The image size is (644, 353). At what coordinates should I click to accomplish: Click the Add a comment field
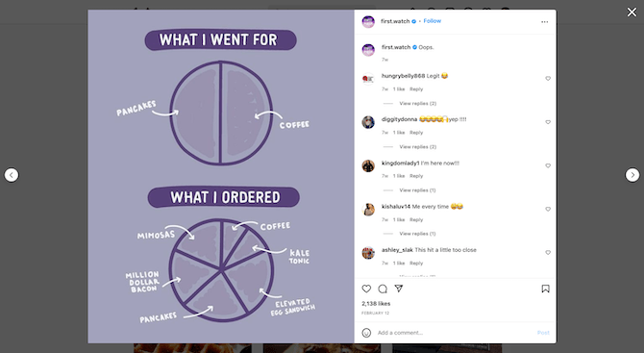[x=456, y=333]
